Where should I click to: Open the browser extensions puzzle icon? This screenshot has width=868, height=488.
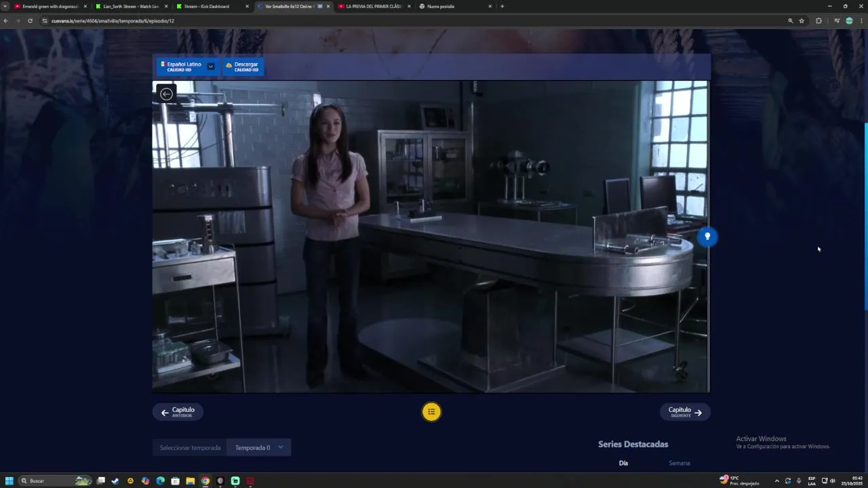click(818, 21)
